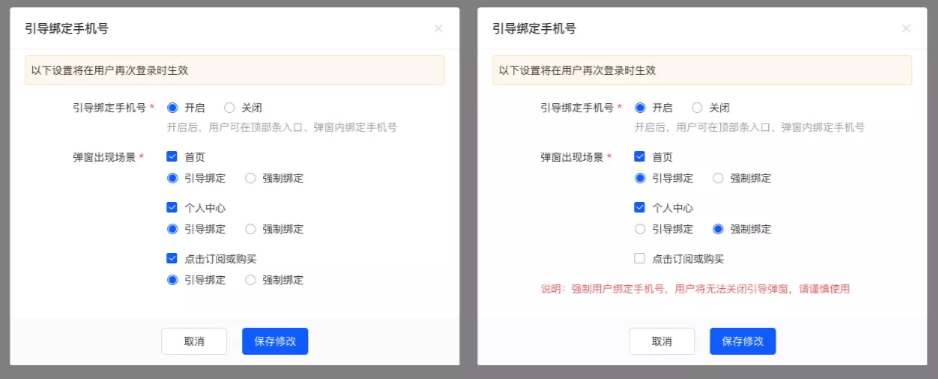938x379 pixels.
Task: Click 保存修改 button in left dialog
Action: point(275,341)
